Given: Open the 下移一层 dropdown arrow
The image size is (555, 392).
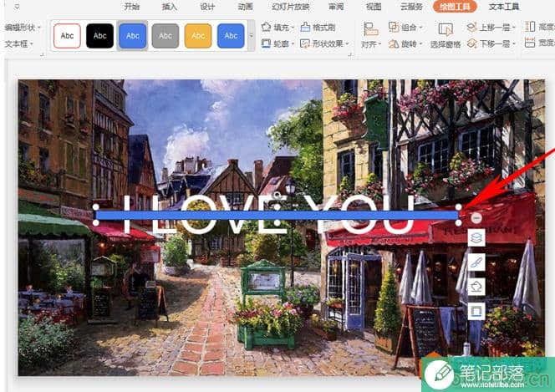Looking at the screenshot, I should click(513, 43).
